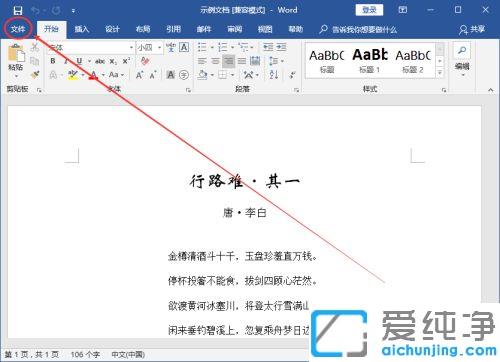
Task: Click the Copy icon in clipboard group
Action: tap(34, 61)
